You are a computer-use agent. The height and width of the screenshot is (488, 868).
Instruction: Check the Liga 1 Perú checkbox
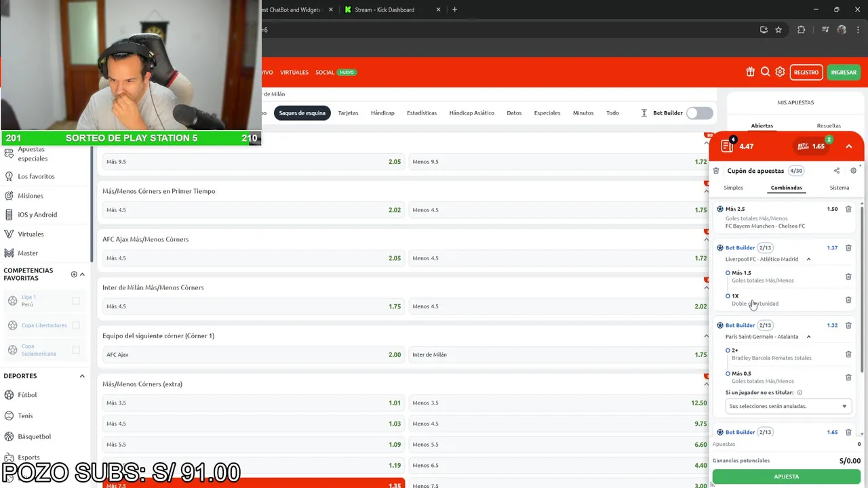76,301
